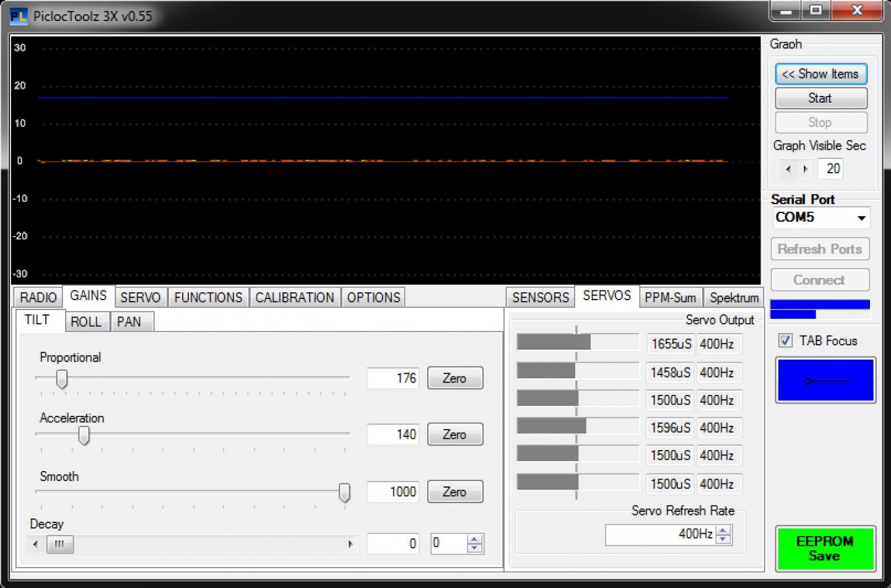Open the Serial Port COM5 dropdown
Image resolution: width=891 pixels, height=588 pixels.
(x=861, y=218)
